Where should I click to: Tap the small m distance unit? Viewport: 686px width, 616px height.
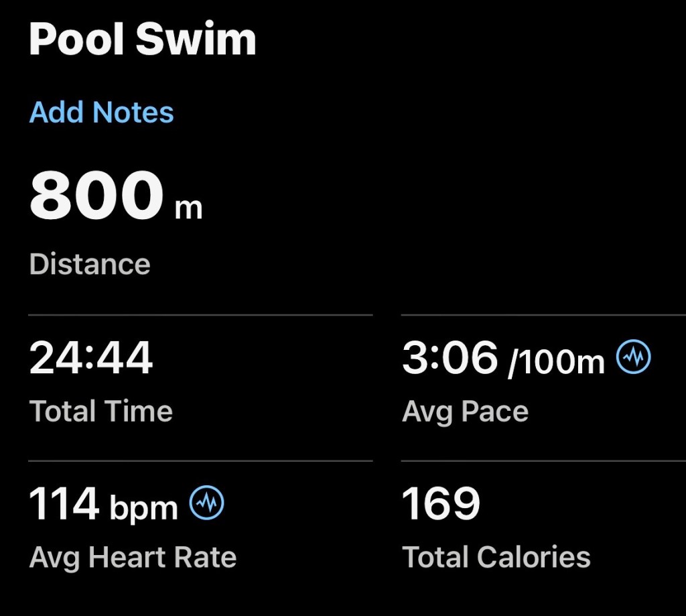point(188,208)
